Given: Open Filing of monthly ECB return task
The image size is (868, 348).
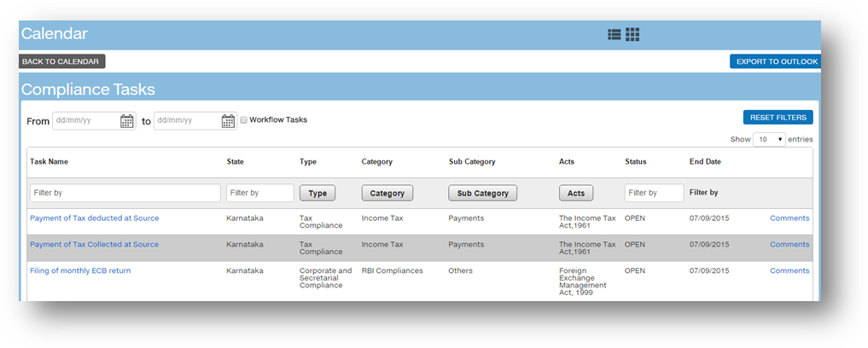Looking at the screenshot, I should [x=80, y=271].
